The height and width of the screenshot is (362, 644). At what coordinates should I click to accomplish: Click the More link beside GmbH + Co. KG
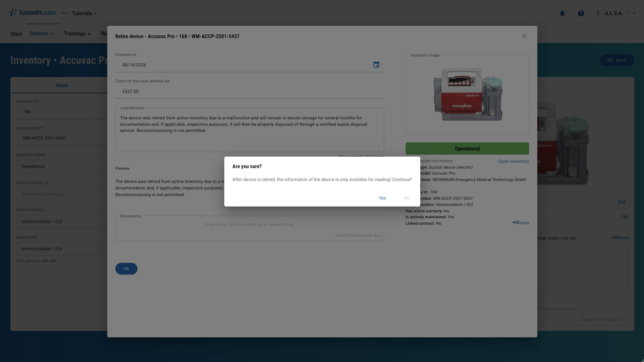point(620,238)
